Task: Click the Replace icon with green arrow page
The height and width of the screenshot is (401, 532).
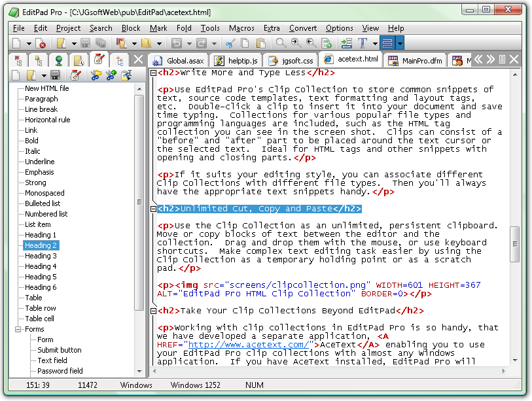Action: click(327, 43)
